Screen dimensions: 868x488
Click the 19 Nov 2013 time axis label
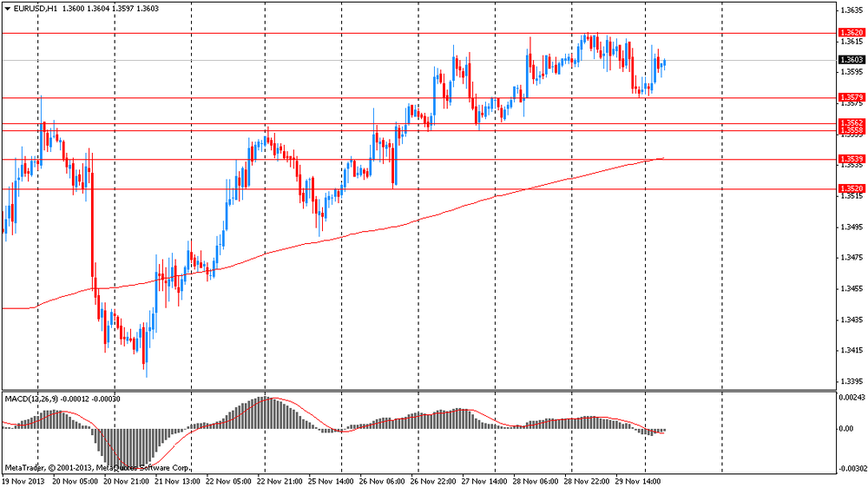point(23,481)
